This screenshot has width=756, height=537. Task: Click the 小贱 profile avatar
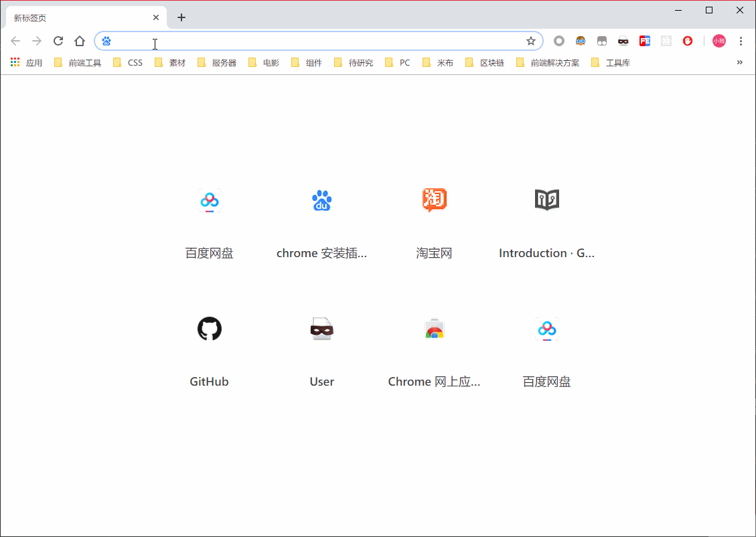(719, 41)
